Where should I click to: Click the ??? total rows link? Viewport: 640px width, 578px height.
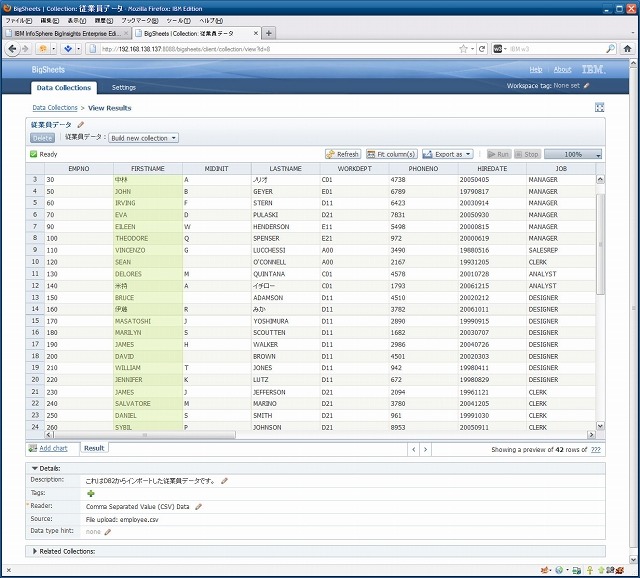[596, 449]
